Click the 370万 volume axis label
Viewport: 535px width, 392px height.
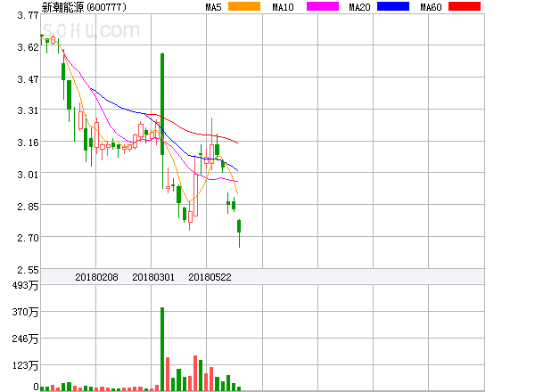25,312
